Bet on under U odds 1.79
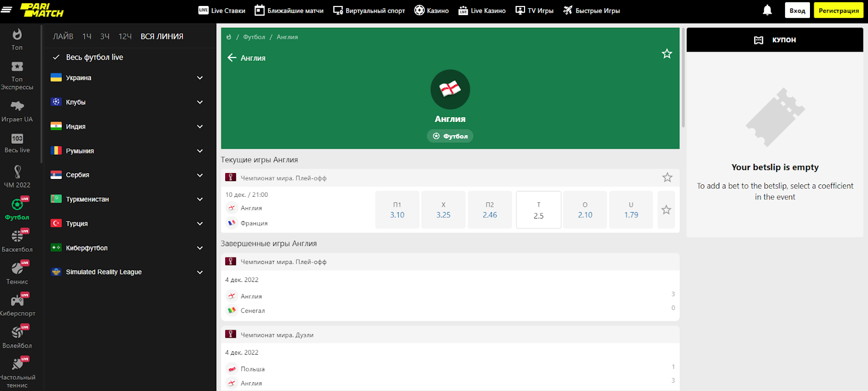 631,210
